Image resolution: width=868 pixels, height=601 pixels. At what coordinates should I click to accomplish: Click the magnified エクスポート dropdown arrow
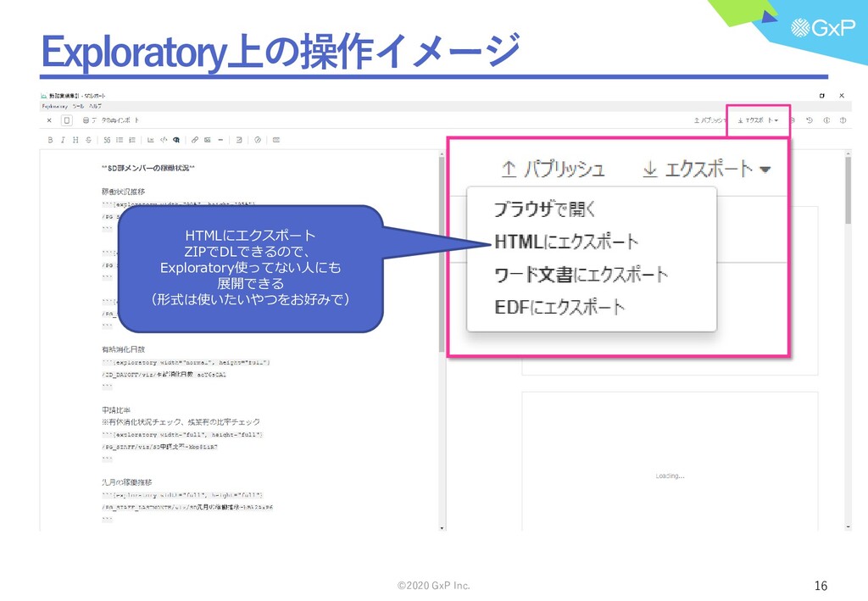tap(765, 170)
